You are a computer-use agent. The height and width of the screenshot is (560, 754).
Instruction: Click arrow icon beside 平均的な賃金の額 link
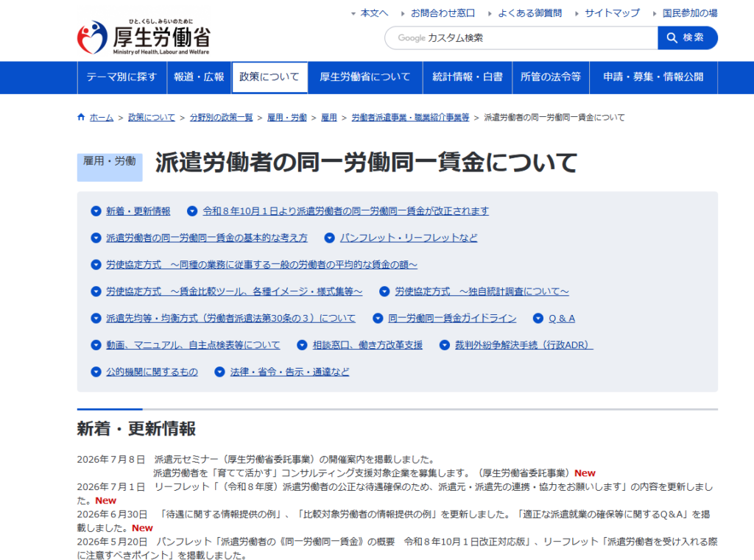(96, 265)
